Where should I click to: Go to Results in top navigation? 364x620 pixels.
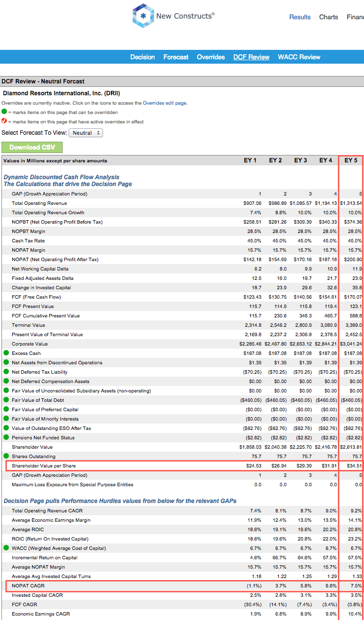point(300,17)
